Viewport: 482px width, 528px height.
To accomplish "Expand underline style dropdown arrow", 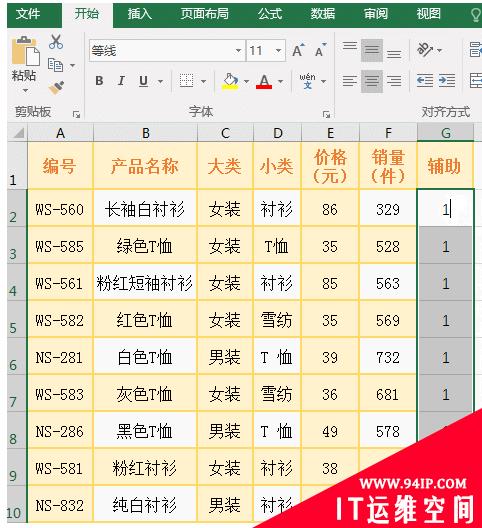I will (x=160, y=81).
